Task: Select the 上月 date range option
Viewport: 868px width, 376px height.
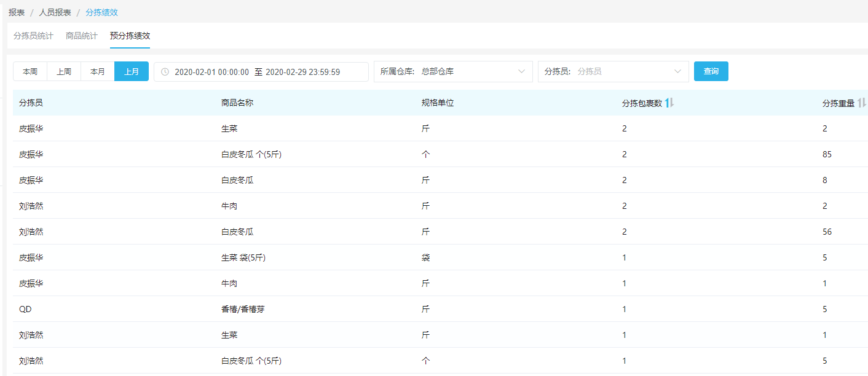Action: pos(132,71)
